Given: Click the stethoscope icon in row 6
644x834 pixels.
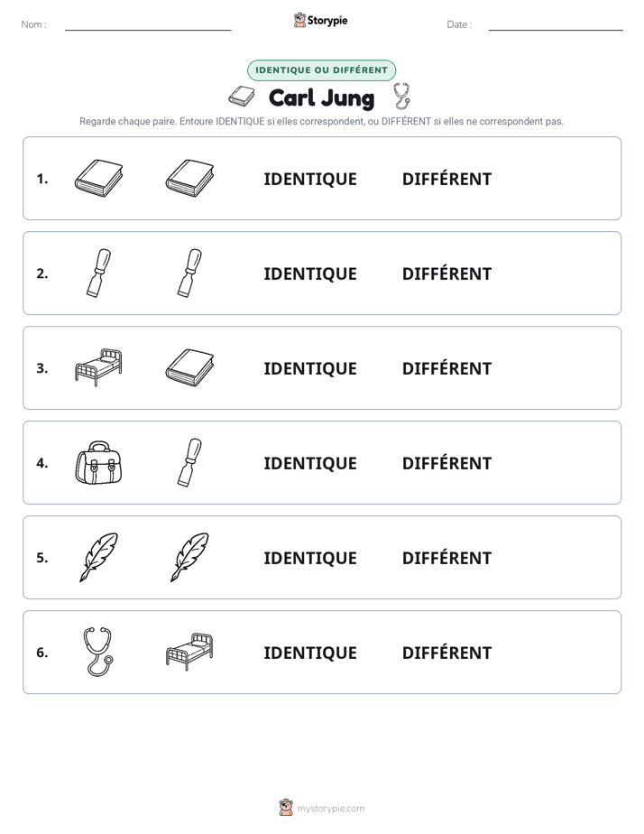Looking at the screenshot, I should click(x=98, y=652).
